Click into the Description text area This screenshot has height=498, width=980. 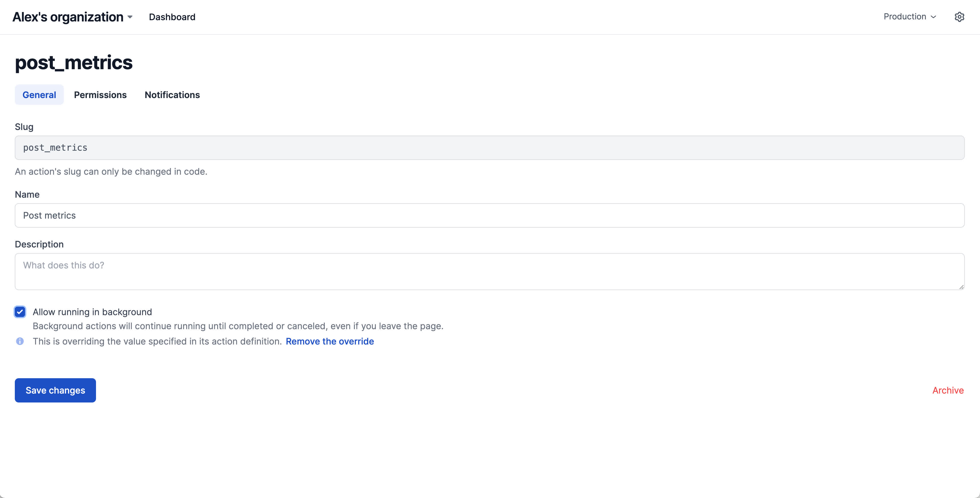489,271
